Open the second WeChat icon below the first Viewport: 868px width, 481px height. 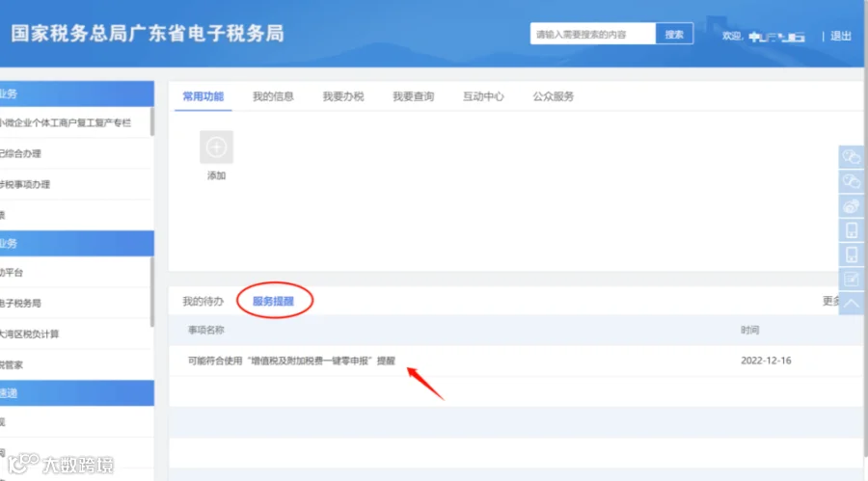pyautogui.click(x=852, y=181)
